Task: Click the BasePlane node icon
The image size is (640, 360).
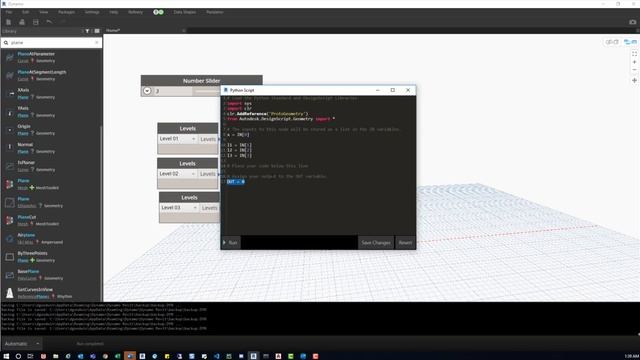Action: [9, 275]
